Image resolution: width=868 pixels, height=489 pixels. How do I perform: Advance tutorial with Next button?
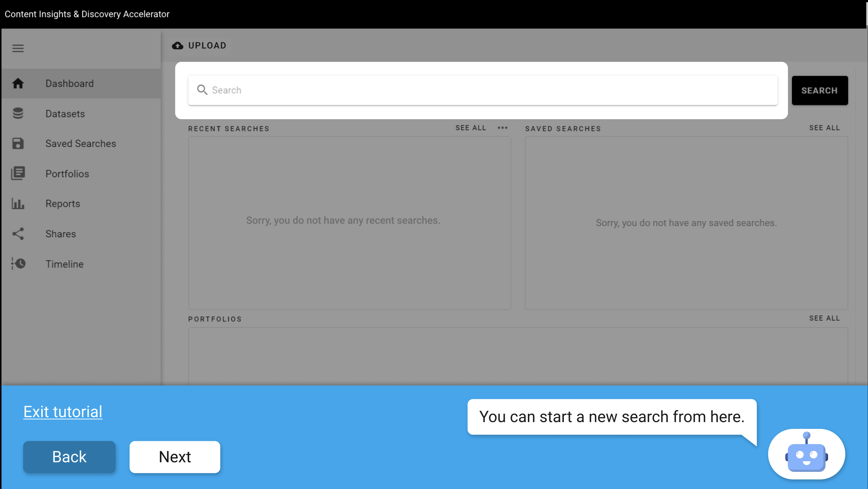click(x=175, y=457)
